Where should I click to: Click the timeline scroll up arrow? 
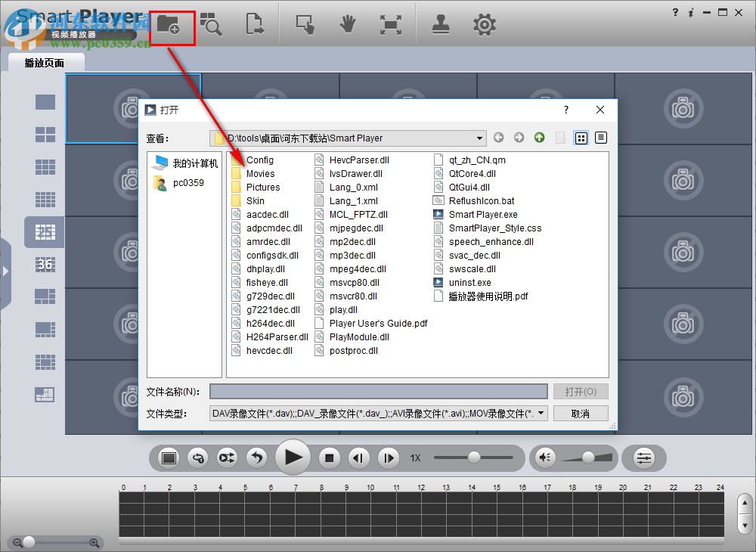745,504
